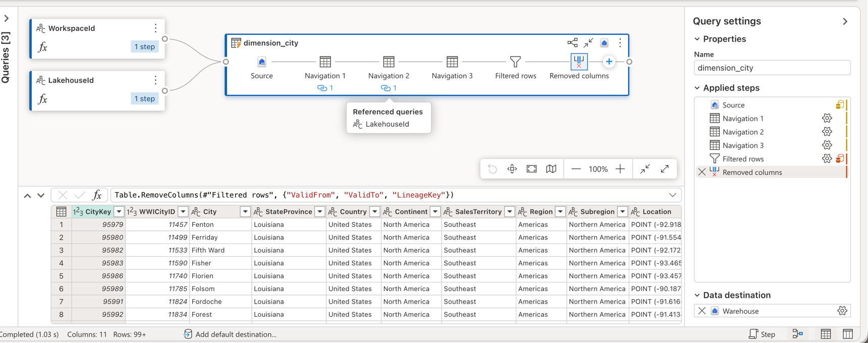Open the City column filter dropdown
This screenshot has width=868, height=343.
tap(245, 212)
